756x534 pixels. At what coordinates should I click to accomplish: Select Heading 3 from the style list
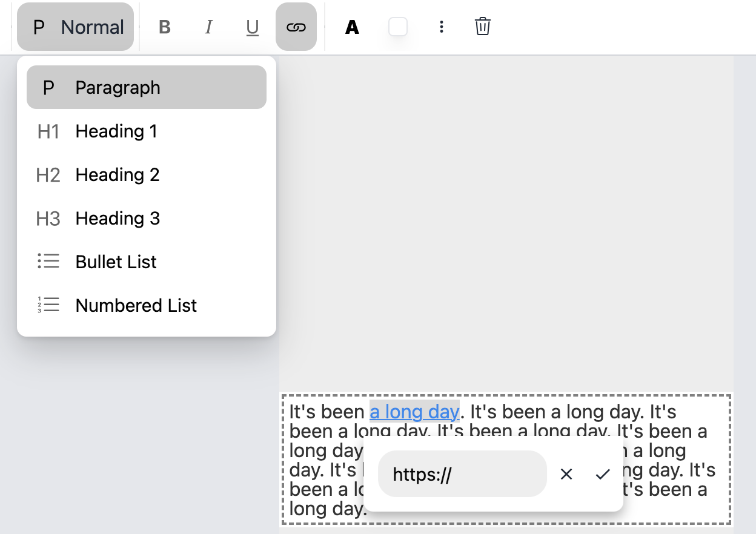click(x=118, y=218)
